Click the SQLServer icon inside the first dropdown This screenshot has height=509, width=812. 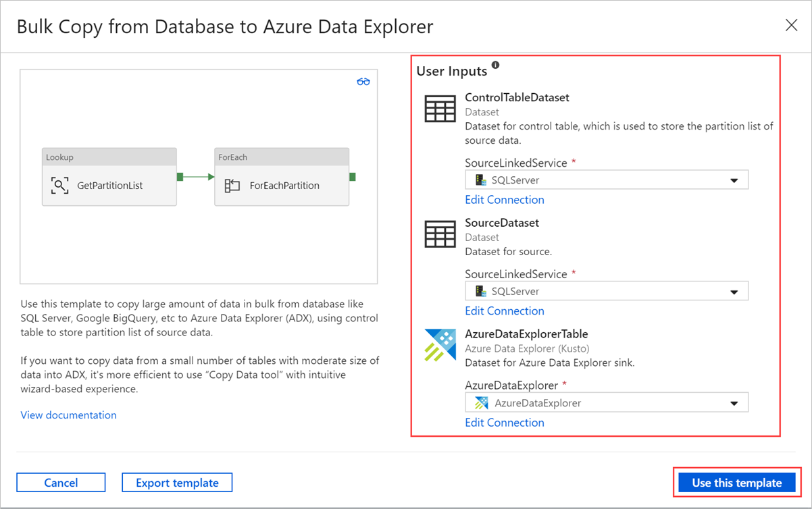480,179
